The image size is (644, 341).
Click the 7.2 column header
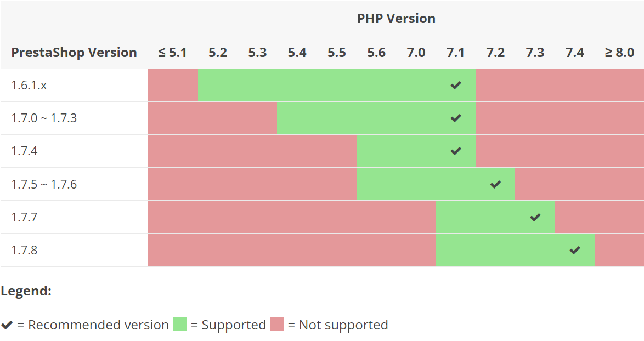495,53
